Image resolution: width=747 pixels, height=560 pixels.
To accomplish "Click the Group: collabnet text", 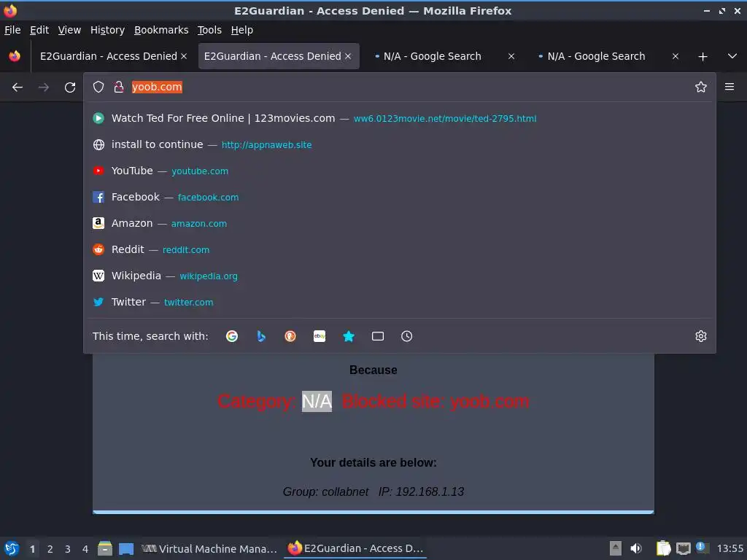I will click(x=325, y=491).
